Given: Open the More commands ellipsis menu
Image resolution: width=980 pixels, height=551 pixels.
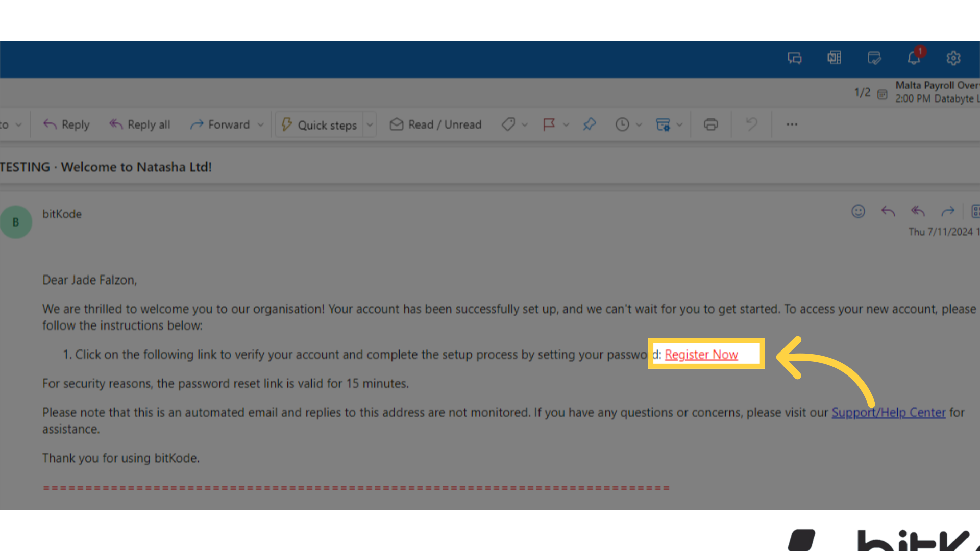Looking at the screenshot, I should [792, 124].
